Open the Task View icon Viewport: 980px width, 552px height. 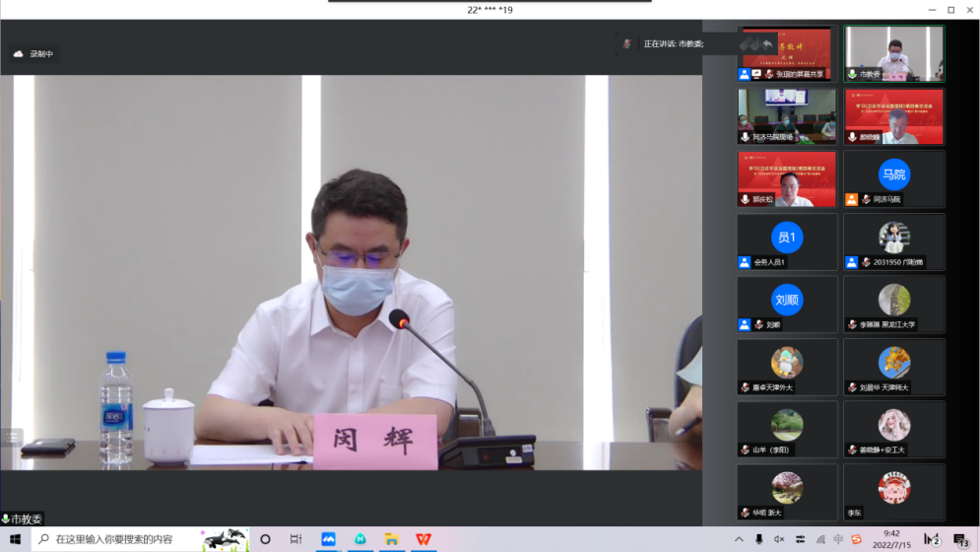pos(296,539)
